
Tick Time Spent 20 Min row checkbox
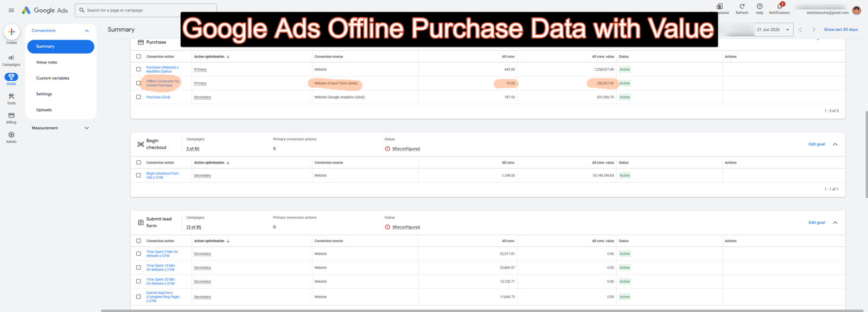tap(138, 282)
